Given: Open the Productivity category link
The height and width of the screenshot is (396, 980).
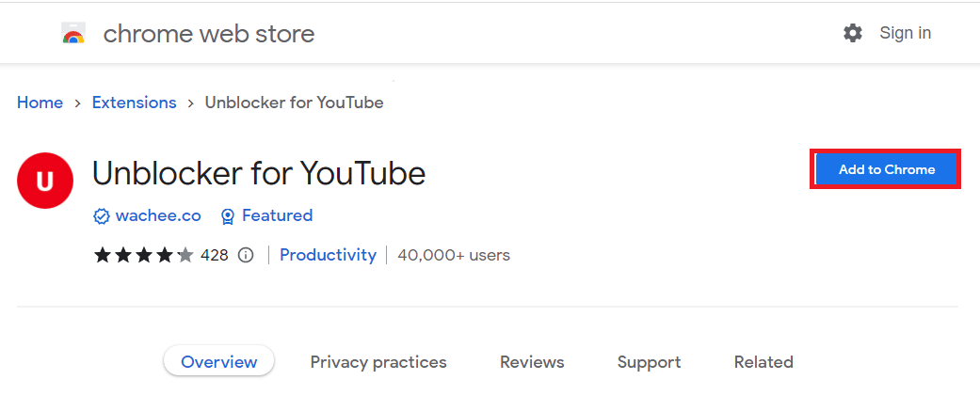Looking at the screenshot, I should click(329, 255).
